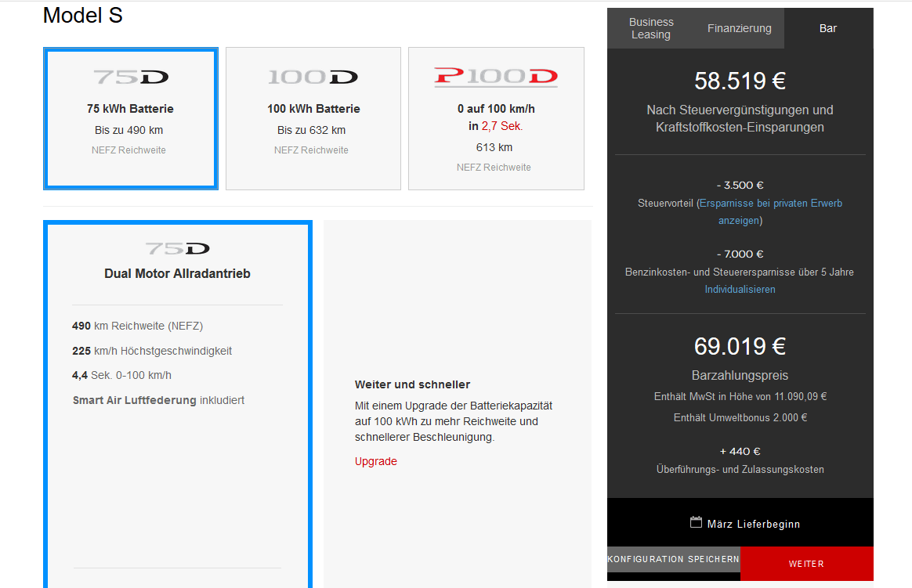Switch to the Bar payment tab
Image resolution: width=912 pixels, height=588 pixels.
click(828, 28)
